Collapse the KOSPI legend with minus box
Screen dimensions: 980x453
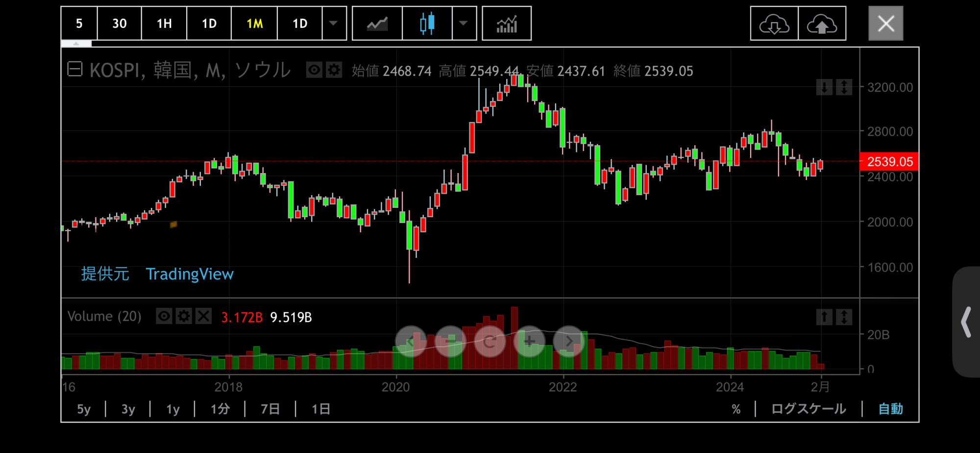[75, 69]
